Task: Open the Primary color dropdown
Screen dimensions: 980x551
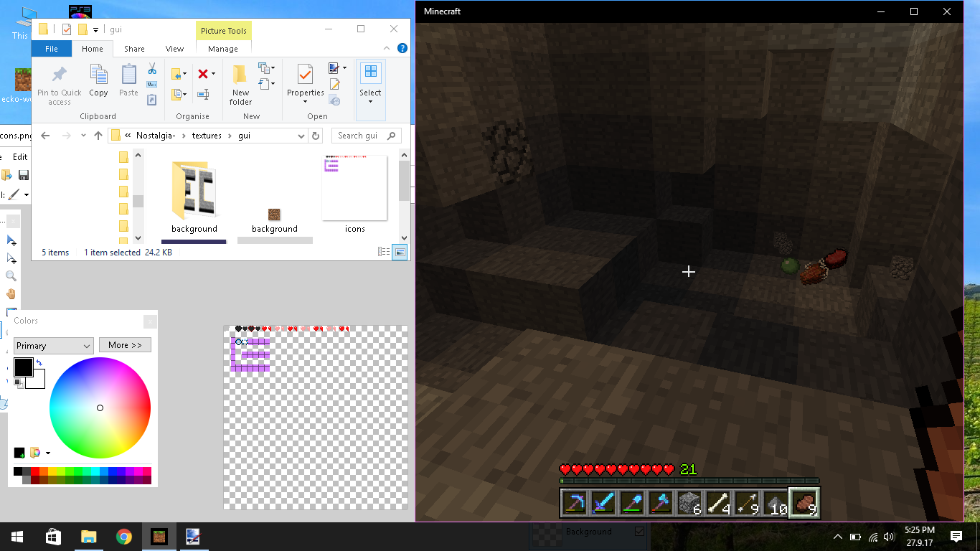Action: [x=53, y=345]
